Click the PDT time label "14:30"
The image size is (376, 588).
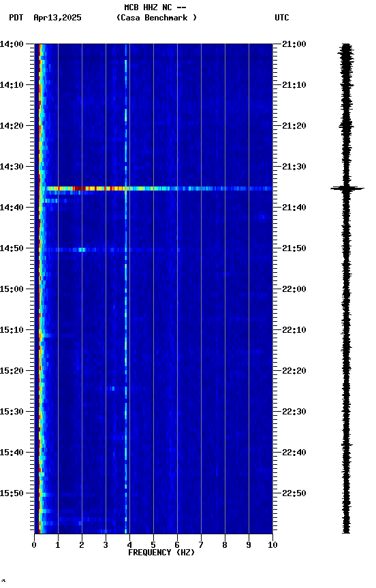pos(12,167)
